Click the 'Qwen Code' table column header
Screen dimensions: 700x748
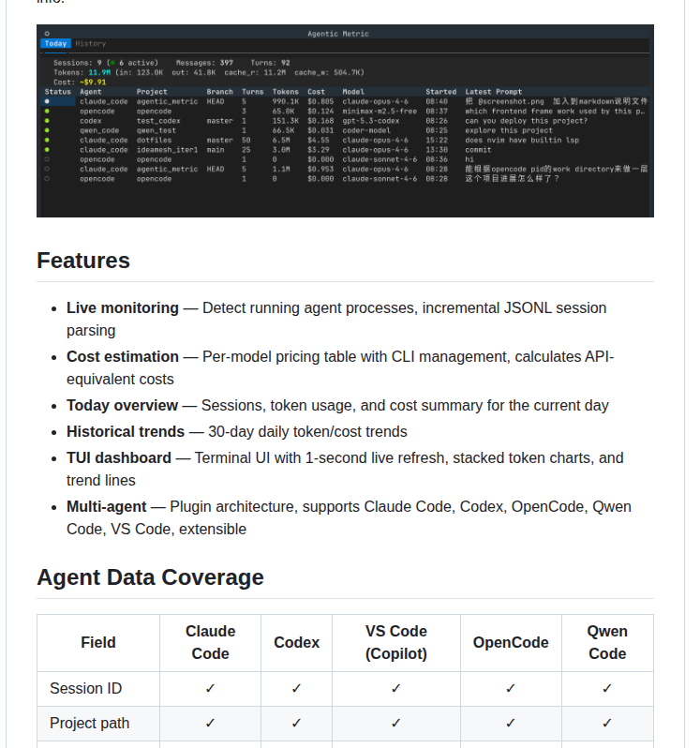tap(607, 643)
